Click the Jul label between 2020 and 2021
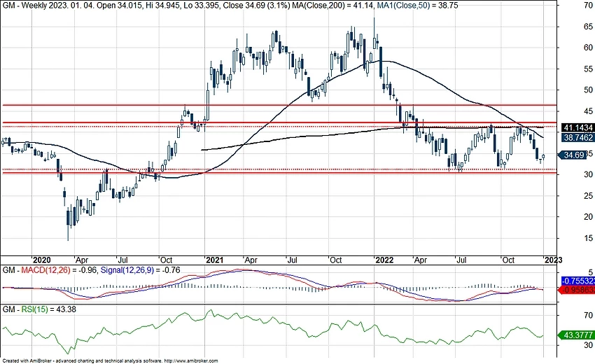This screenshot has width=595, height=364. coord(122,260)
